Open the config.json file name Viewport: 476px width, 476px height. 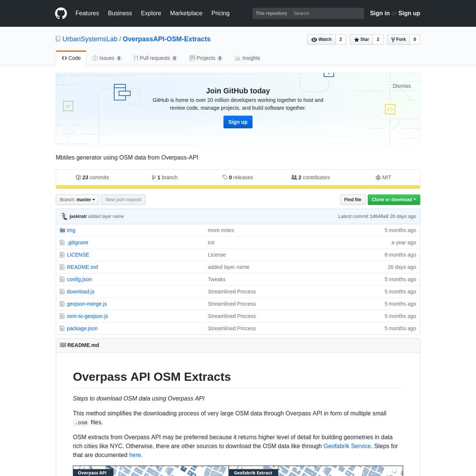click(79, 279)
